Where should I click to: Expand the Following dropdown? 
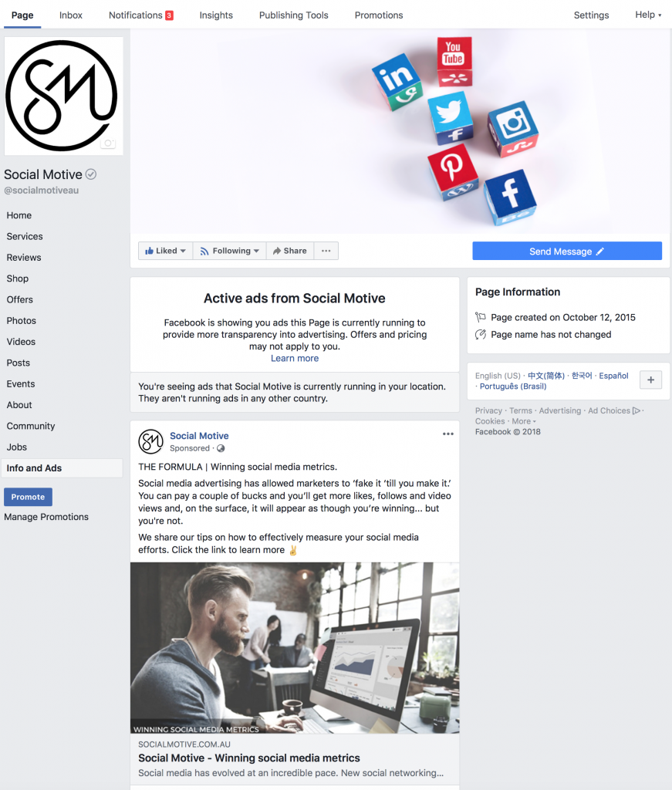230,251
